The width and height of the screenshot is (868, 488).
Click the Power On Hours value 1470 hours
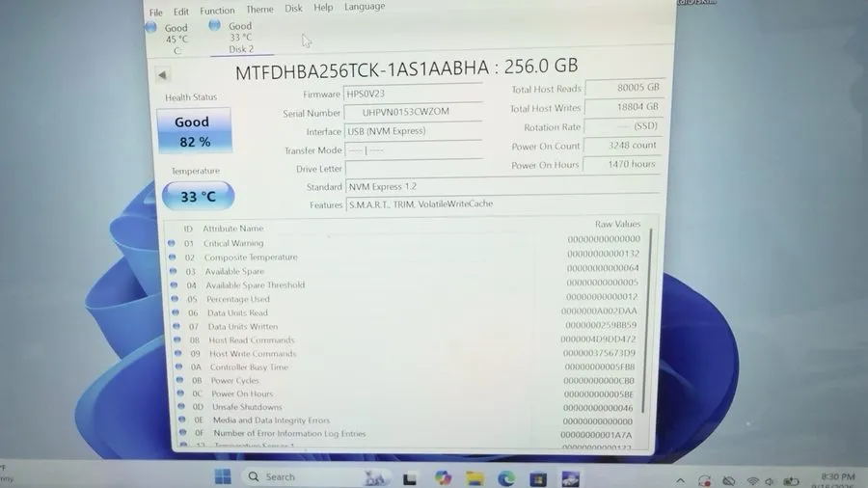coord(622,164)
